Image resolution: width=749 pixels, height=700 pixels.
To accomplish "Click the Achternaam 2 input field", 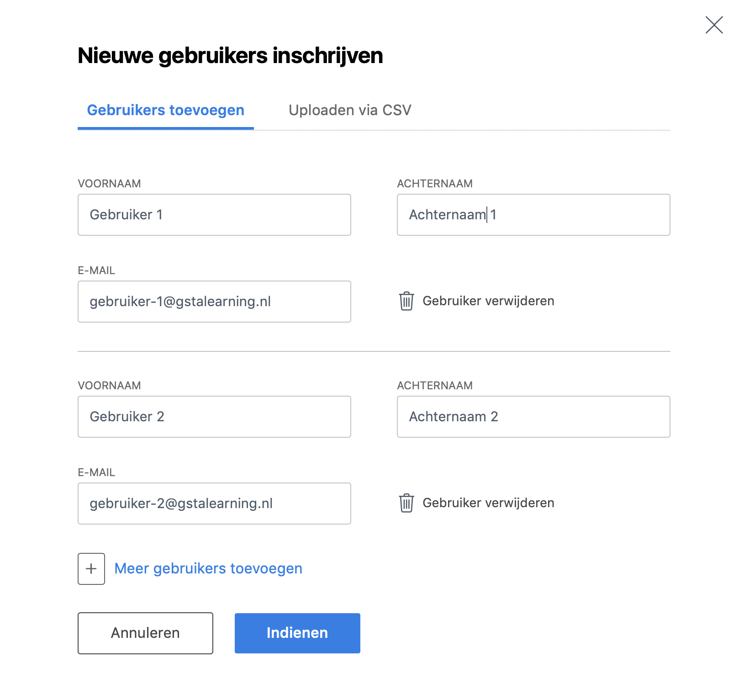I will click(x=533, y=417).
